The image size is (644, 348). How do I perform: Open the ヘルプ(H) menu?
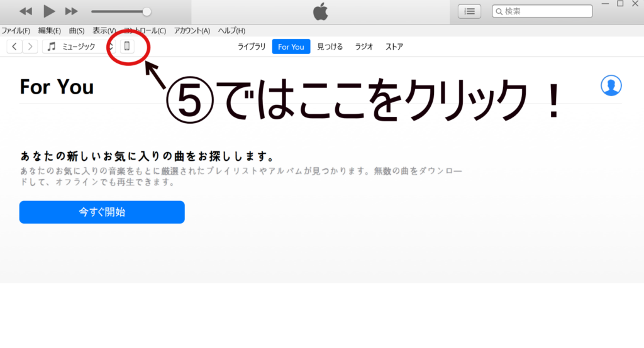(x=231, y=31)
